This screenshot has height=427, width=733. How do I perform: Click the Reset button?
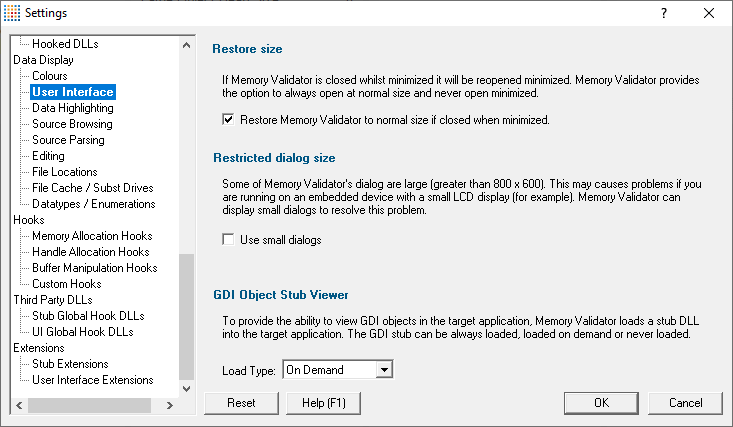point(241,403)
